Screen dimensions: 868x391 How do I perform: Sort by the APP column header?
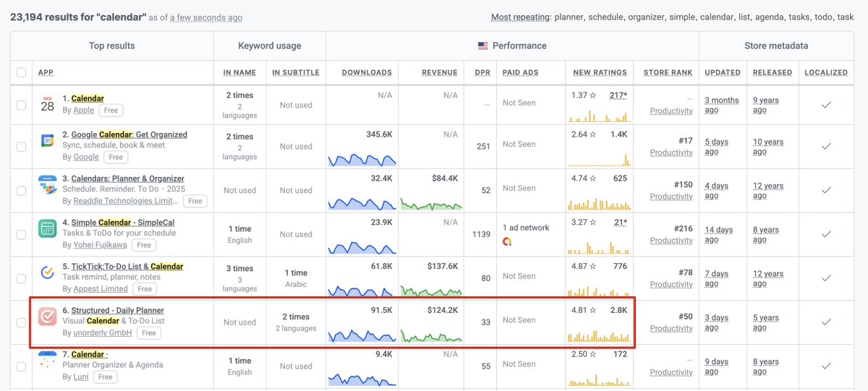coord(46,72)
